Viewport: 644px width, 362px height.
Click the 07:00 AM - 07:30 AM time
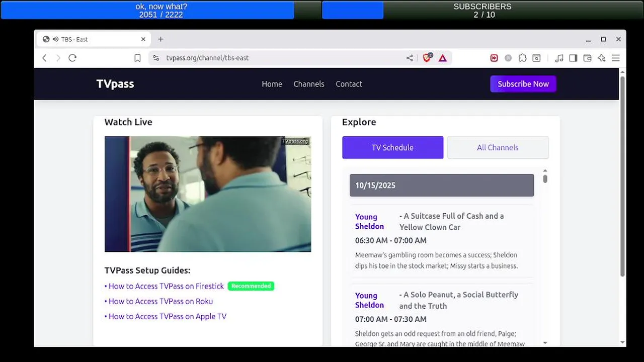click(x=391, y=319)
